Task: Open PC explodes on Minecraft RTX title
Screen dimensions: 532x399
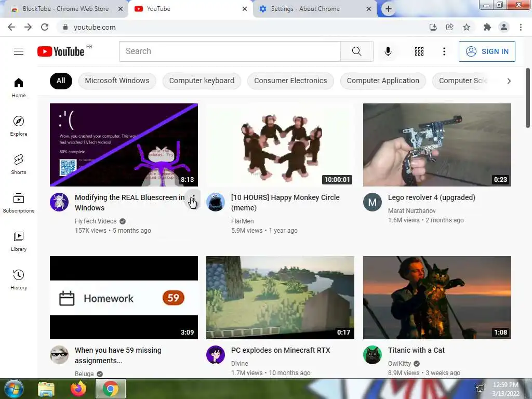Action: [281, 350]
